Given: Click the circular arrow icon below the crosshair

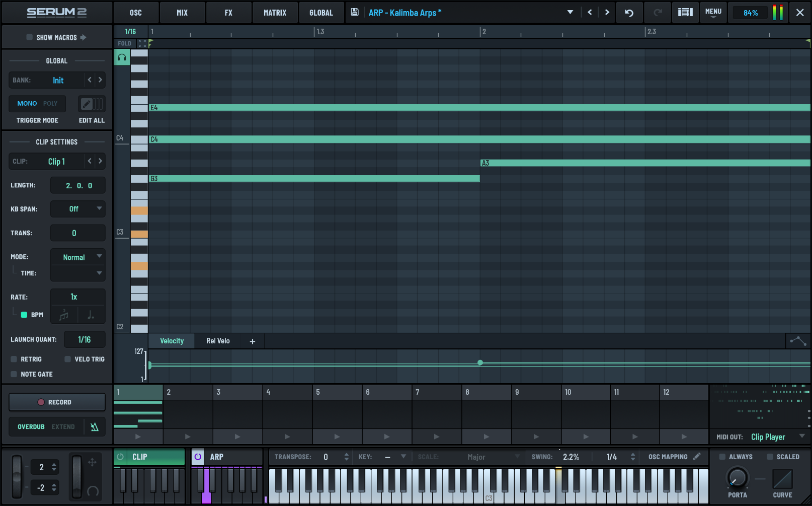Looking at the screenshot, I should tap(93, 491).
